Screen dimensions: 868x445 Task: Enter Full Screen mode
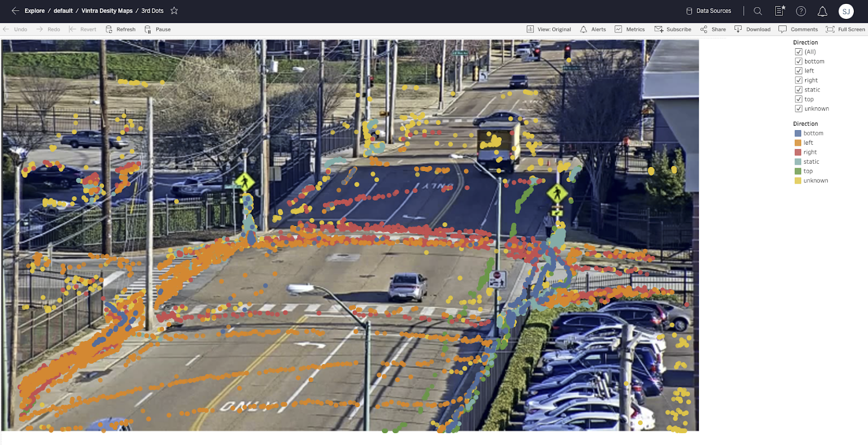click(845, 29)
